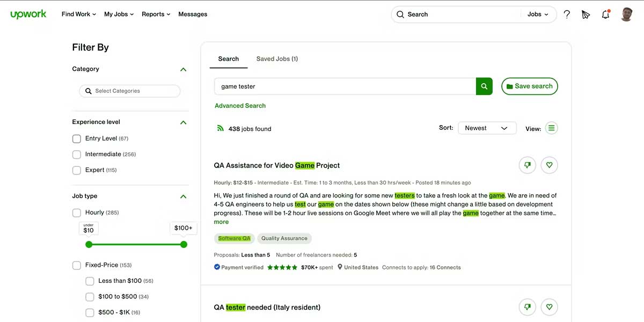The image size is (644, 322).
Task: Switch to the Saved Jobs tab
Action: pos(277,58)
